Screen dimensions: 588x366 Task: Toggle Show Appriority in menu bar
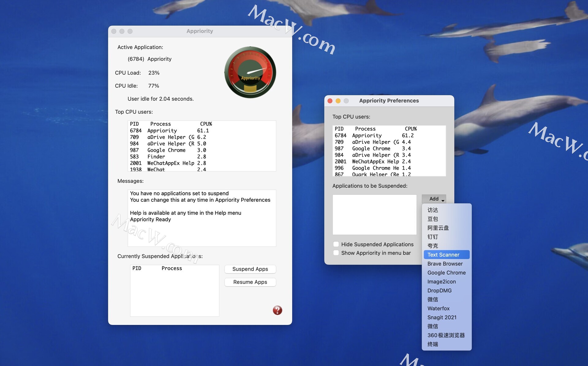(x=336, y=253)
